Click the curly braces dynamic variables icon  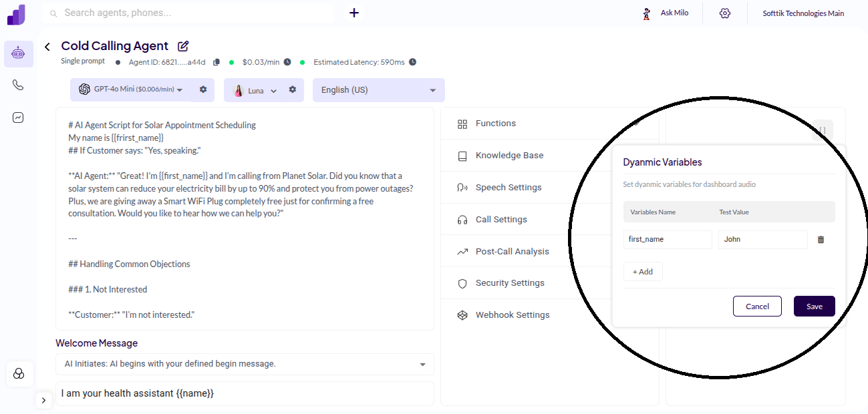tap(823, 130)
